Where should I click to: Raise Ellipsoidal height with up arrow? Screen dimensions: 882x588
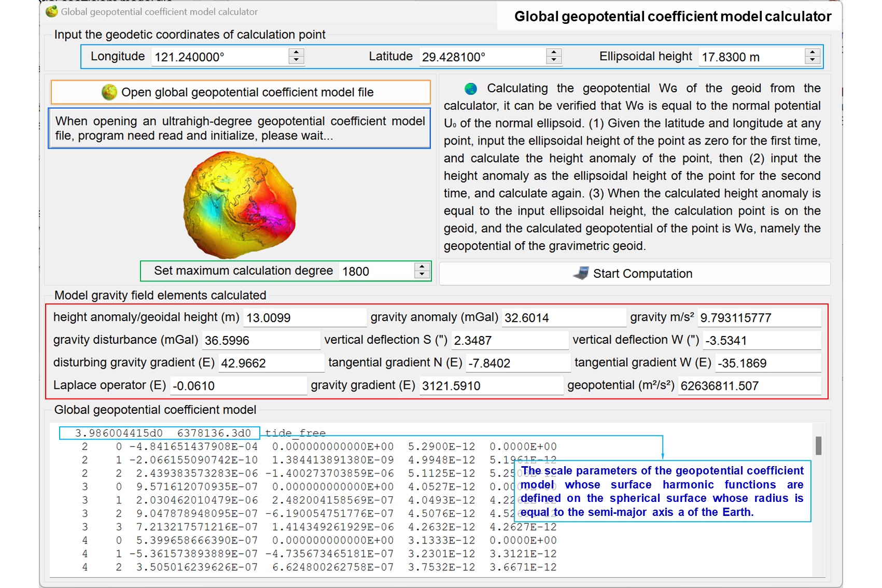coord(812,52)
